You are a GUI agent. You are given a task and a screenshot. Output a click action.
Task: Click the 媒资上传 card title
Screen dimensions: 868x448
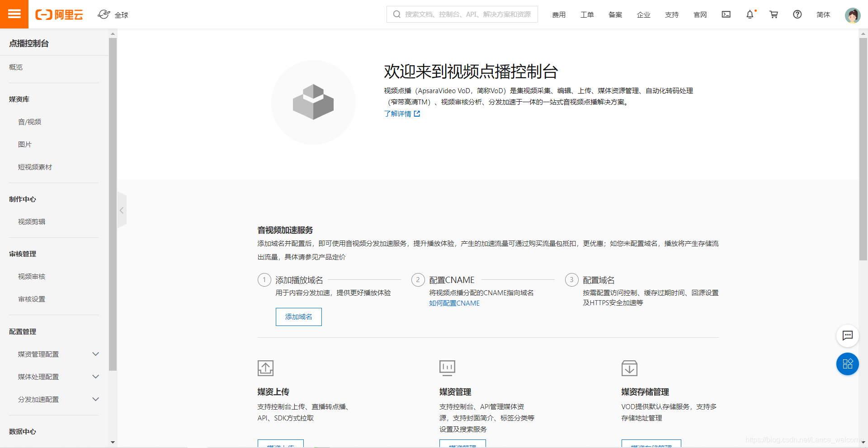pyautogui.click(x=274, y=392)
